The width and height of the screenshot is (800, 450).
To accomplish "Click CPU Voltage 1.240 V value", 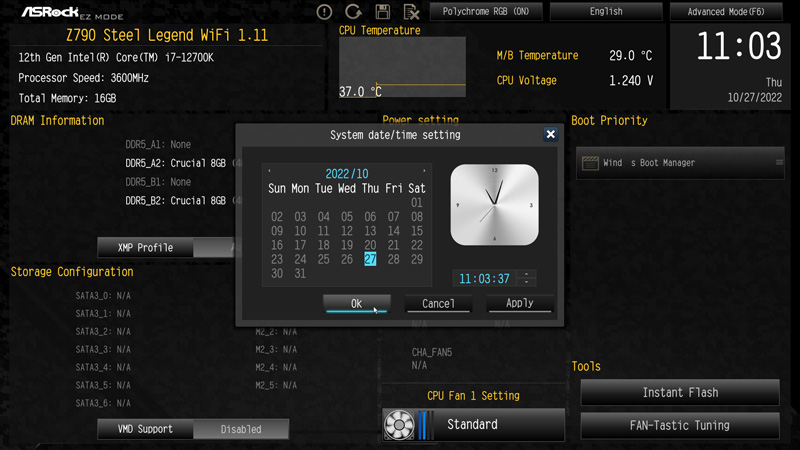I will coord(631,80).
